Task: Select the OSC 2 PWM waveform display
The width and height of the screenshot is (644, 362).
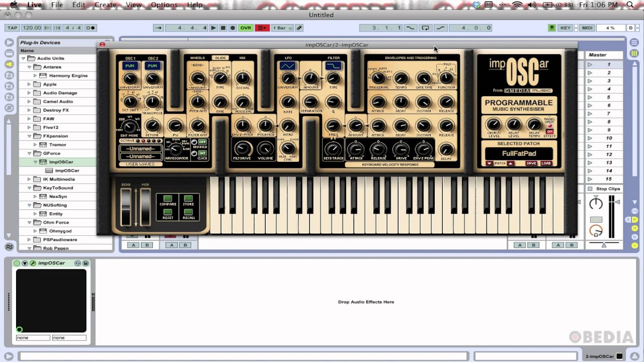Action: click(x=152, y=66)
